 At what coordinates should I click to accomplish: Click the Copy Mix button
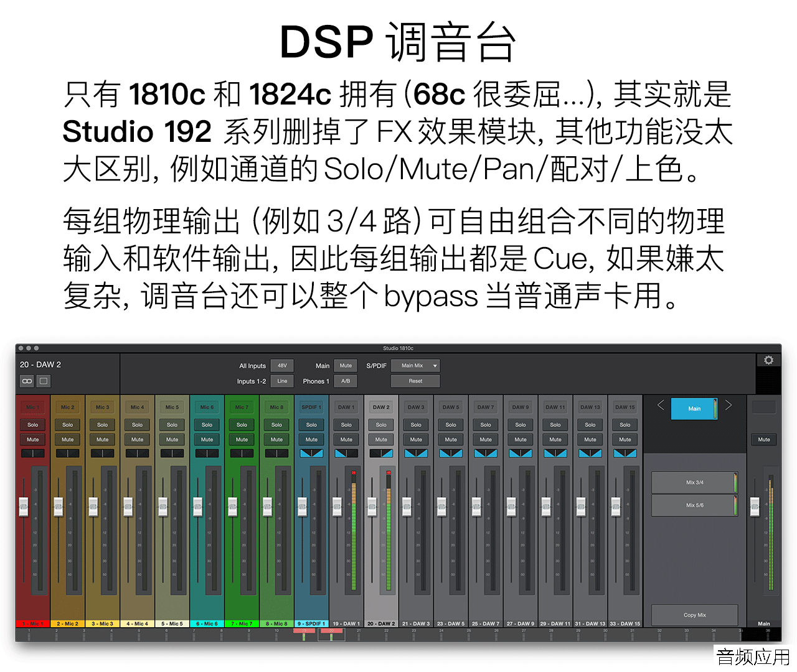tap(695, 615)
